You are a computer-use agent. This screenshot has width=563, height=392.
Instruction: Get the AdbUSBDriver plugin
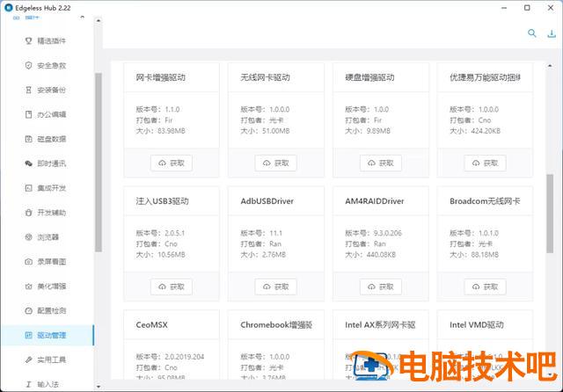pos(275,287)
